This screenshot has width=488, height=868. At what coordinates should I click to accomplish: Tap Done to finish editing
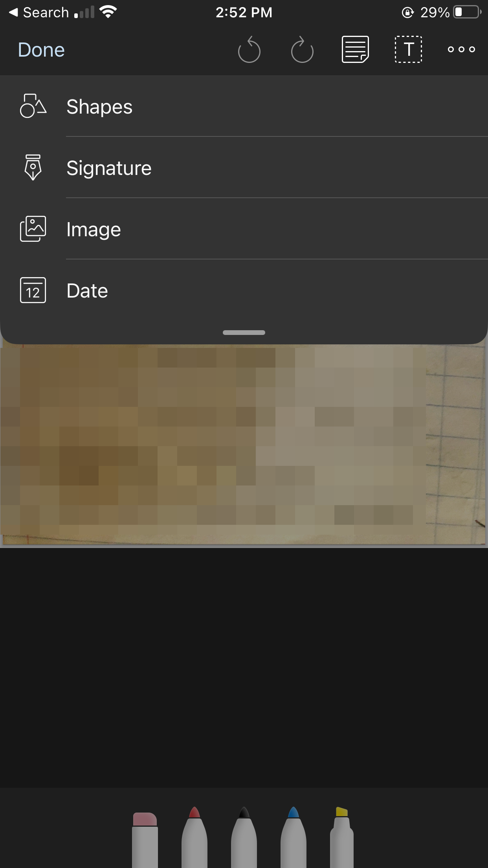pyautogui.click(x=41, y=50)
